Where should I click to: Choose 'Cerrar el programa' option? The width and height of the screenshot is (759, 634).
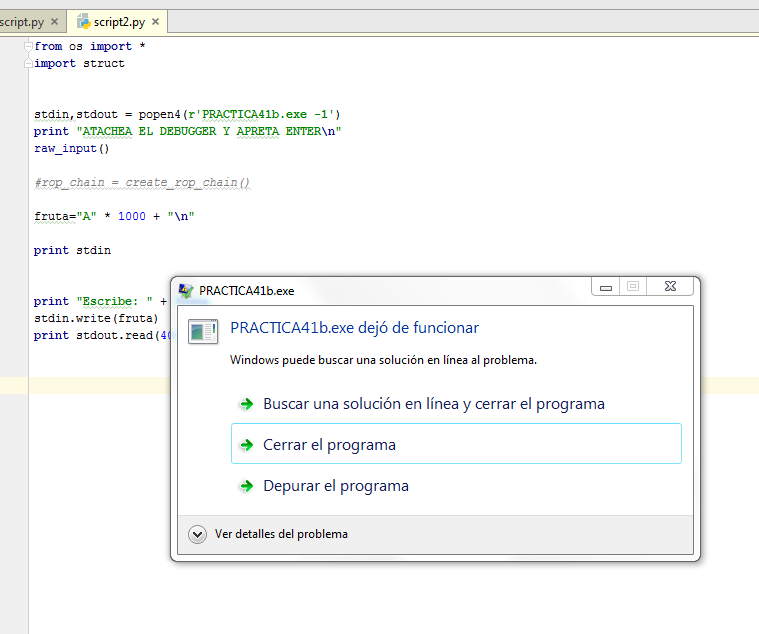329,445
